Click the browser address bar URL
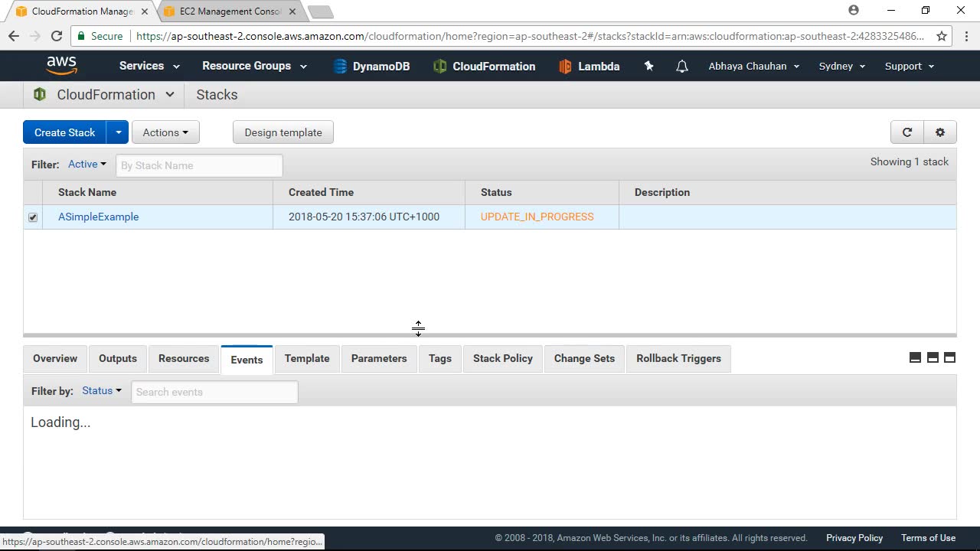The height and width of the screenshot is (551, 980). (530, 36)
